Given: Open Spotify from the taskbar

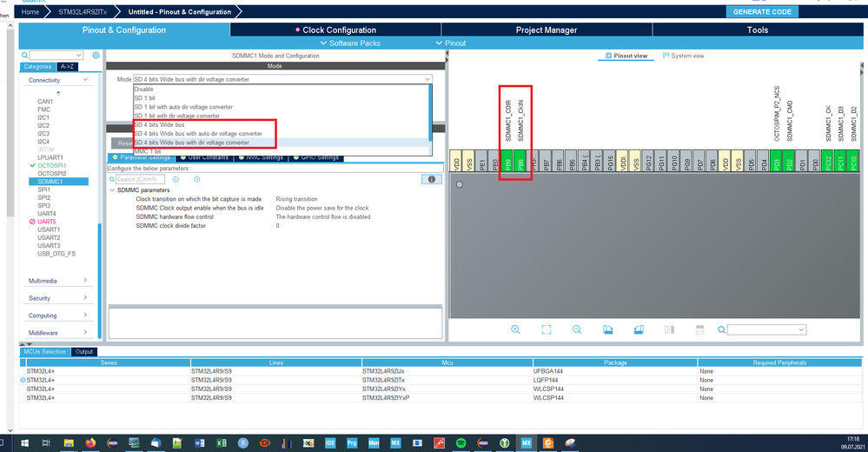Looking at the screenshot, I should [x=461, y=442].
